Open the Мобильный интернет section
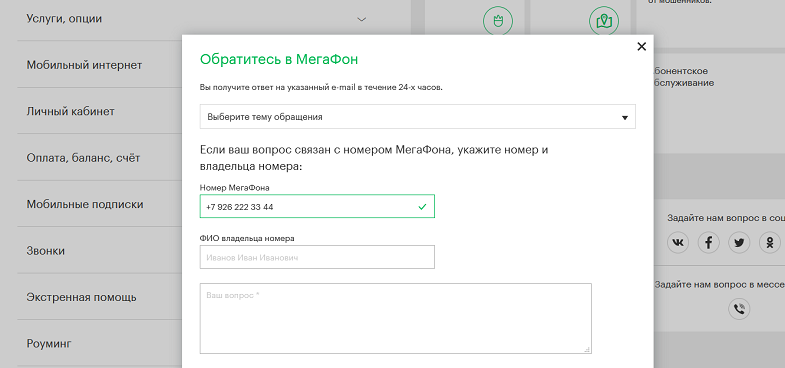Screen dimensions: 785x368 coord(84,65)
